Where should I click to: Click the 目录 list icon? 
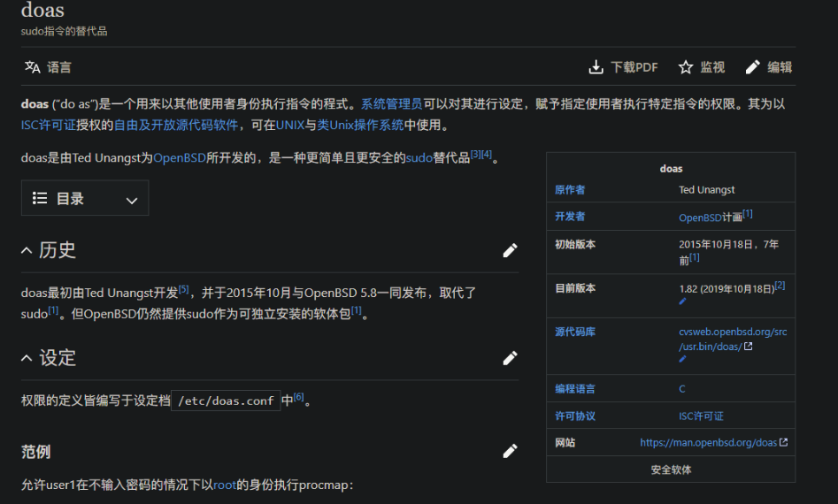coord(40,198)
